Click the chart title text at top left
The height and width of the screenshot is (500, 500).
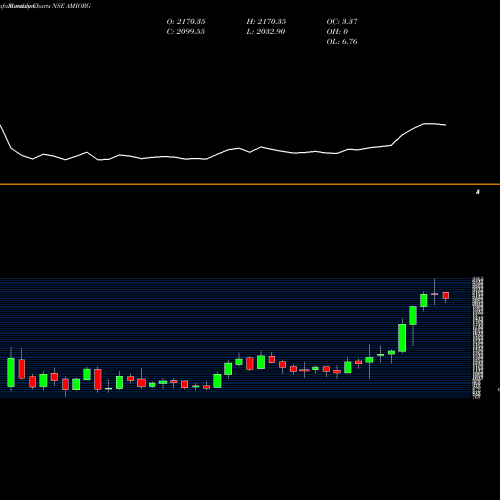click(45, 6)
